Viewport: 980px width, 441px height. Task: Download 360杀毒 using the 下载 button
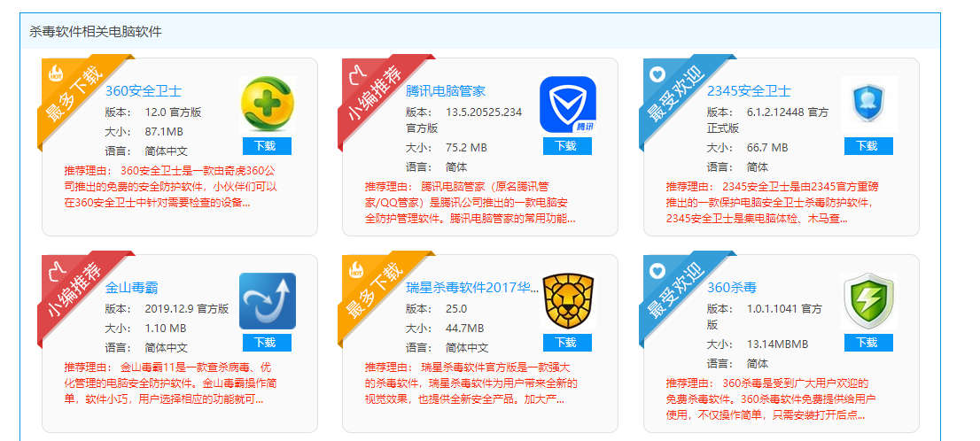[868, 343]
